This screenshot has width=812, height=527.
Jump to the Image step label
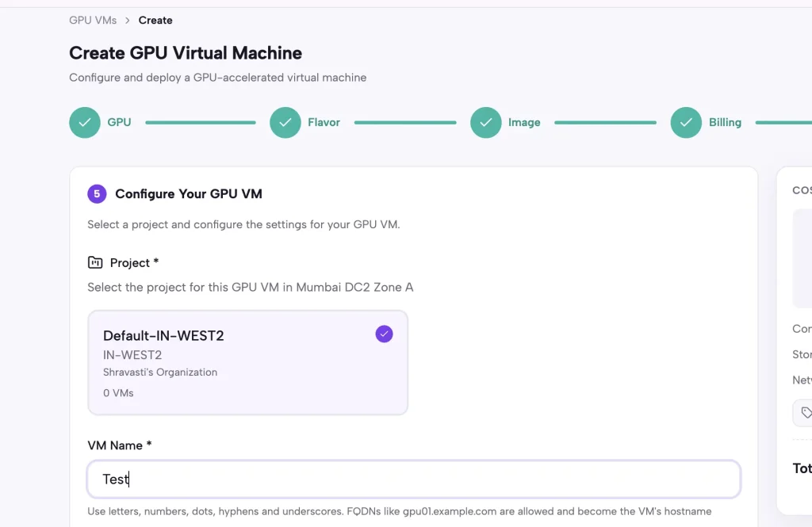[x=524, y=123]
